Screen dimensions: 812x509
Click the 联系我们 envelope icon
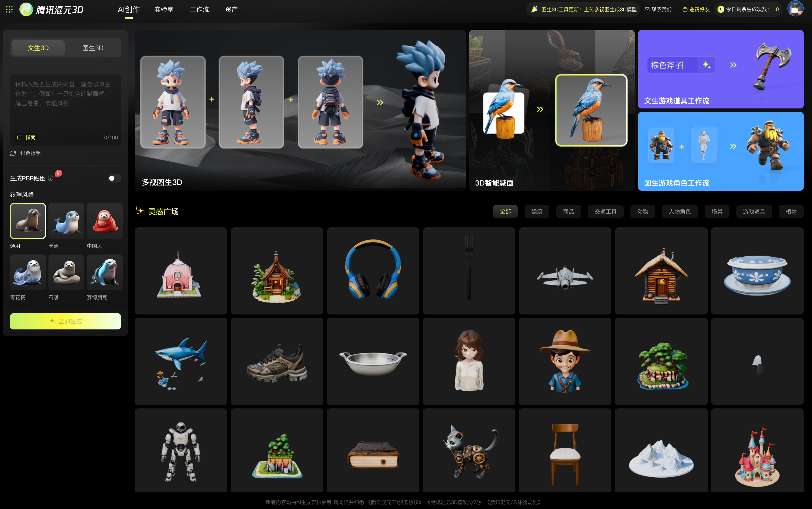647,9
